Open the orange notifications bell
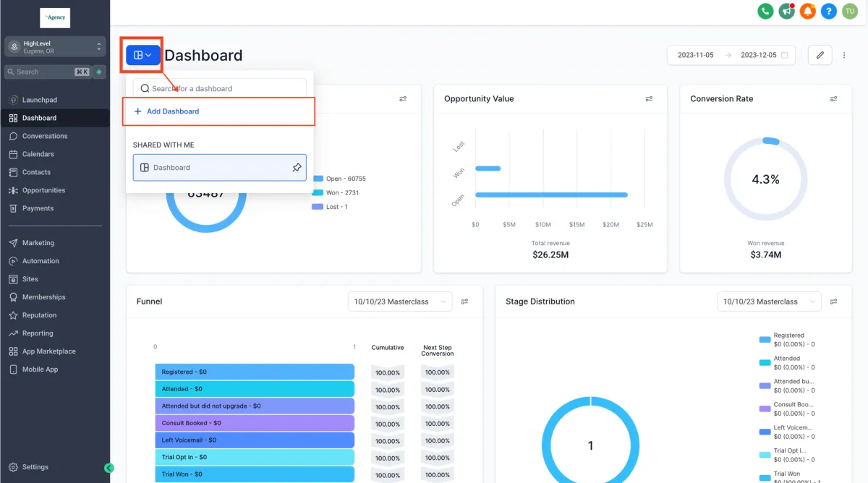868x483 pixels. pyautogui.click(x=808, y=11)
